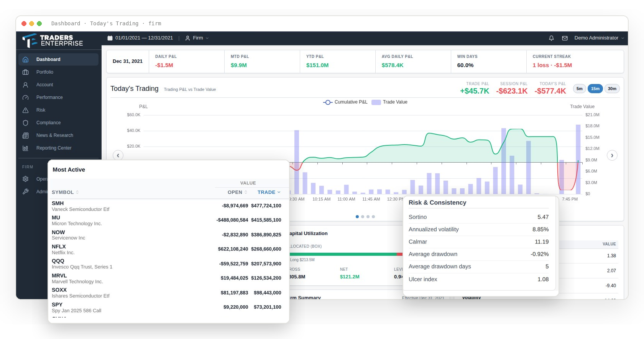Select third carousel page dot
The width and height of the screenshot is (644, 339).
click(x=368, y=217)
